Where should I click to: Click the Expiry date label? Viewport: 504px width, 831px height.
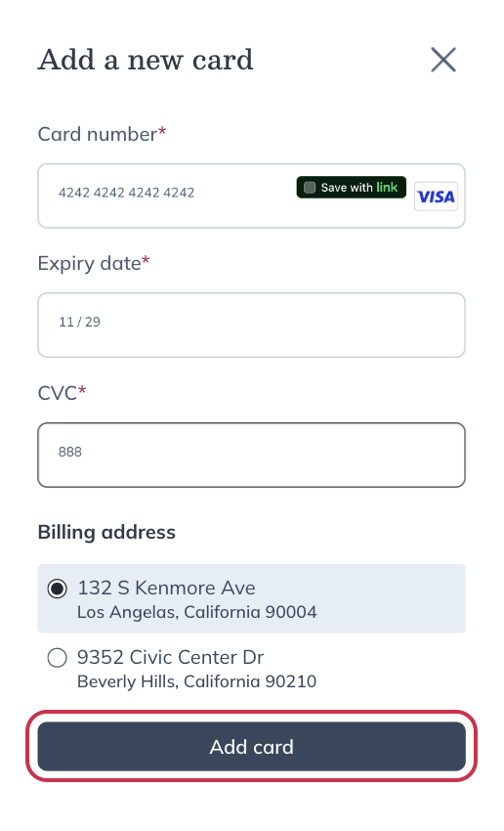pos(90,263)
